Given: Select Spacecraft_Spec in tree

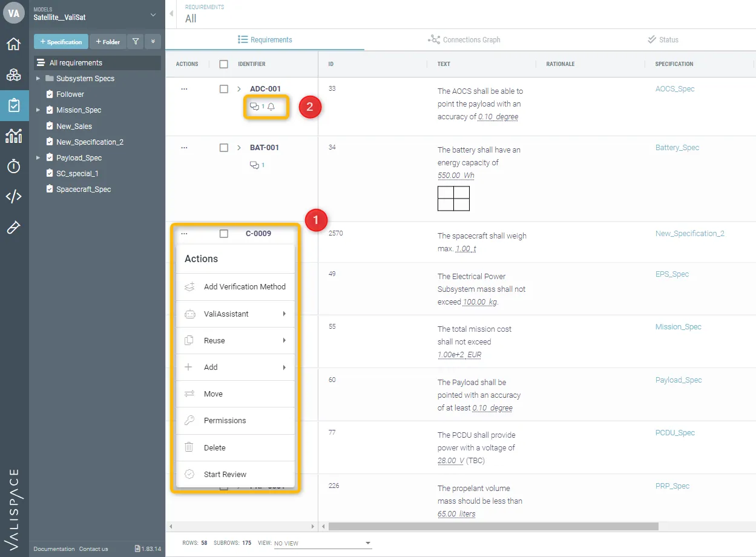Looking at the screenshot, I should pos(84,189).
